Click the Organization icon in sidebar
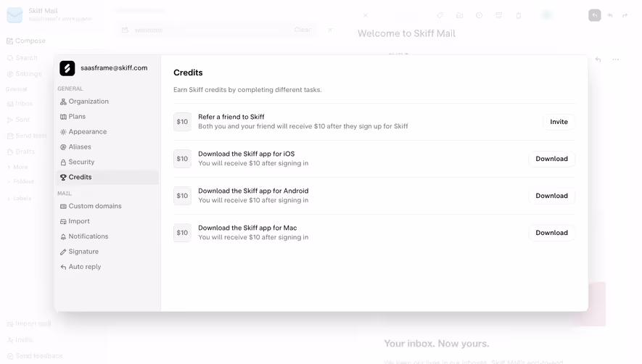 [63, 102]
